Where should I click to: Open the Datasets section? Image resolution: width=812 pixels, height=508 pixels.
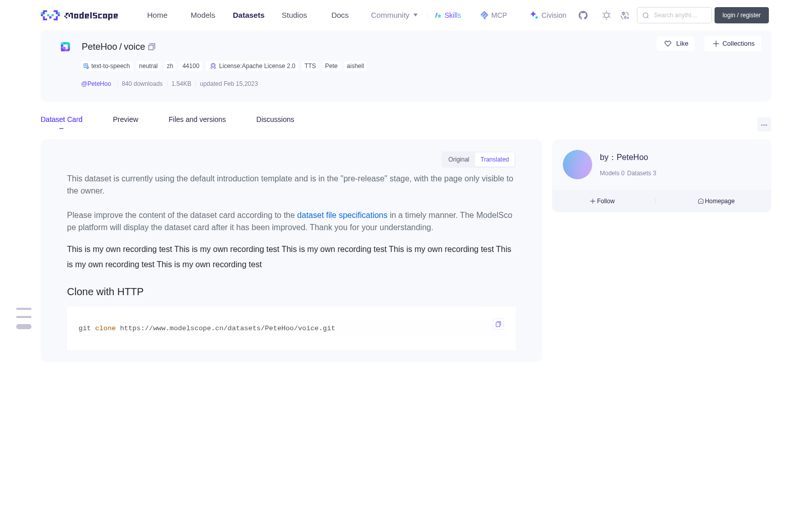pyautogui.click(x=249, y=15)
